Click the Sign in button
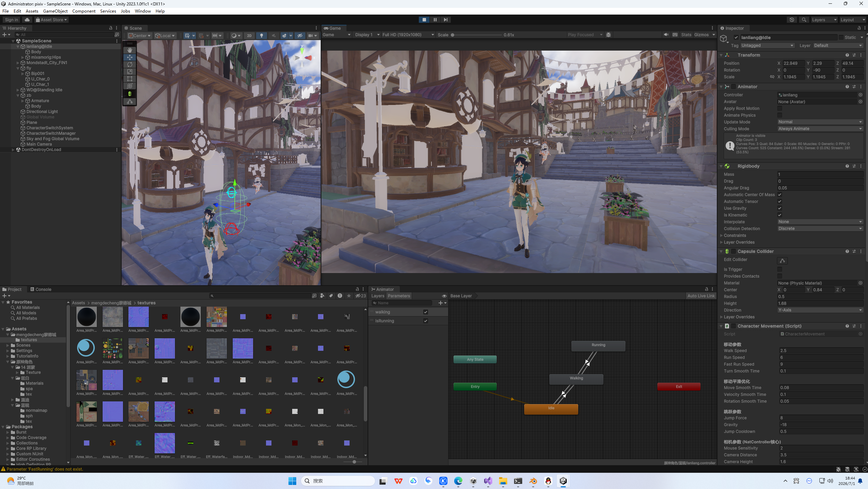This screenshot has height=489, width=868. 11,20
